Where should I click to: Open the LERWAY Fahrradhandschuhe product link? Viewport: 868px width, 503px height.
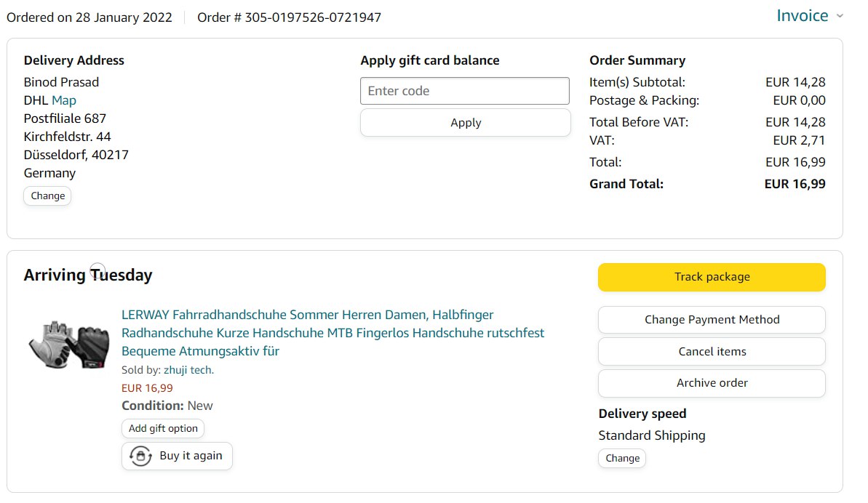pos(333,333)
